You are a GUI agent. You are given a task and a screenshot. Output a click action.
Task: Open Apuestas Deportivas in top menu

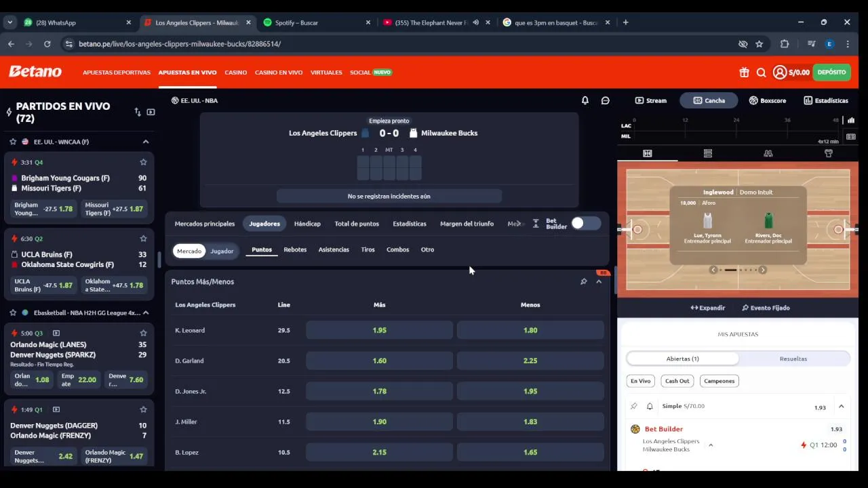[x=117, y=73]
